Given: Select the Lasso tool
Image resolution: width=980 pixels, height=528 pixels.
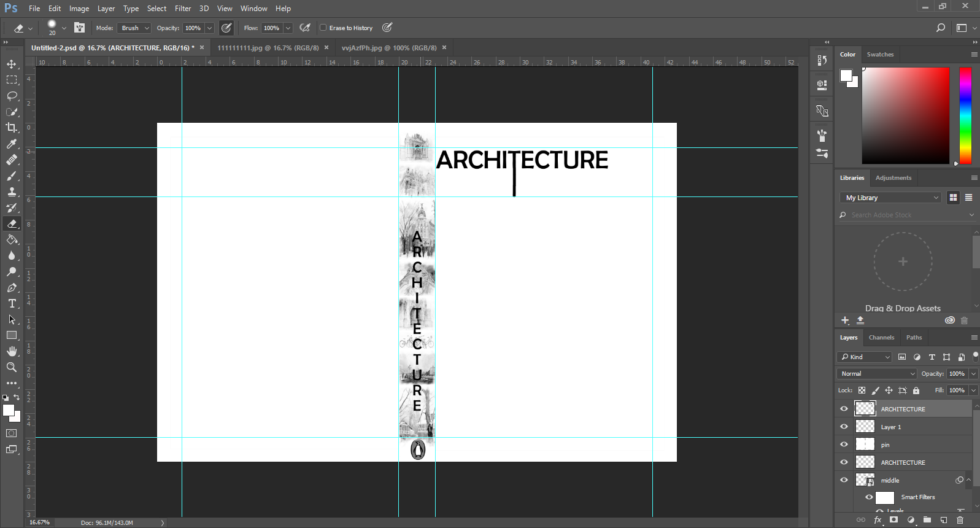Looking at the screenshot, I should (12, 96).
